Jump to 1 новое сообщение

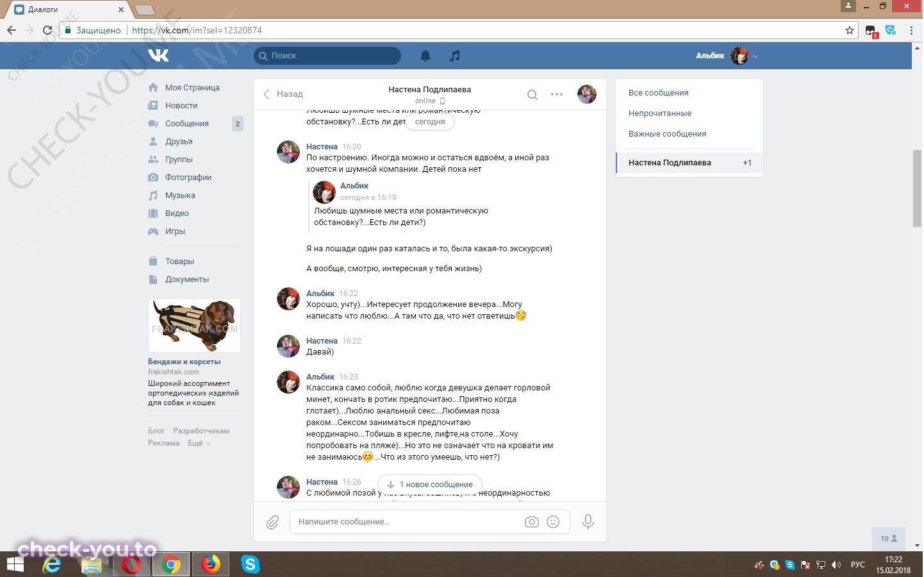coord(430,485)
